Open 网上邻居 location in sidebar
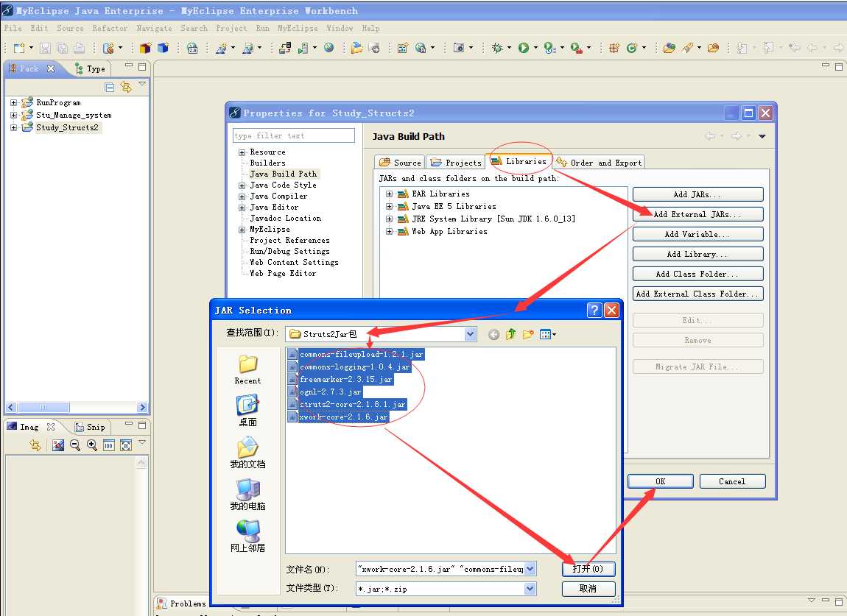The image size is (847, 616). click(247, 536)
